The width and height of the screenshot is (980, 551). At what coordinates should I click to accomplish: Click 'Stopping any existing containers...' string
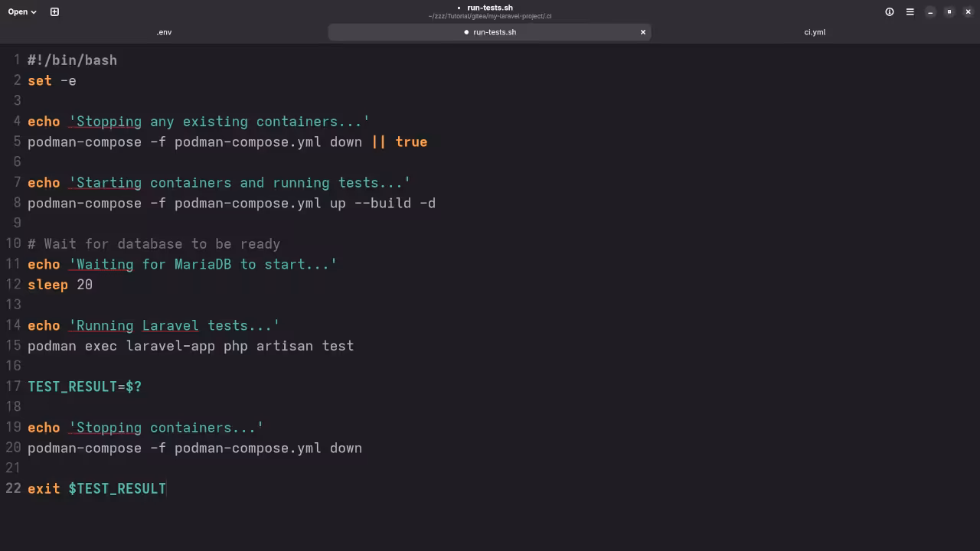pos(219,121)
